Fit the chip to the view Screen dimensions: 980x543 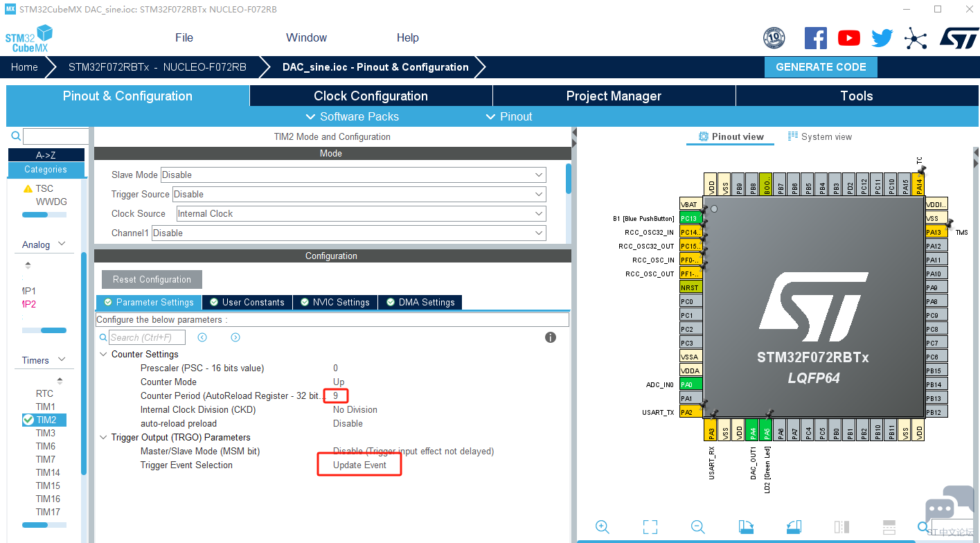coord(650,527)
